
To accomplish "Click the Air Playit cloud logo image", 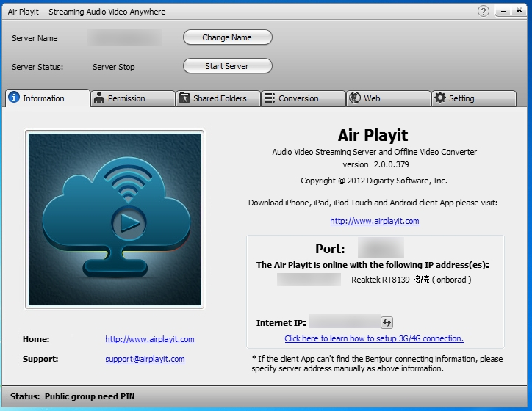I will (115, 219).
